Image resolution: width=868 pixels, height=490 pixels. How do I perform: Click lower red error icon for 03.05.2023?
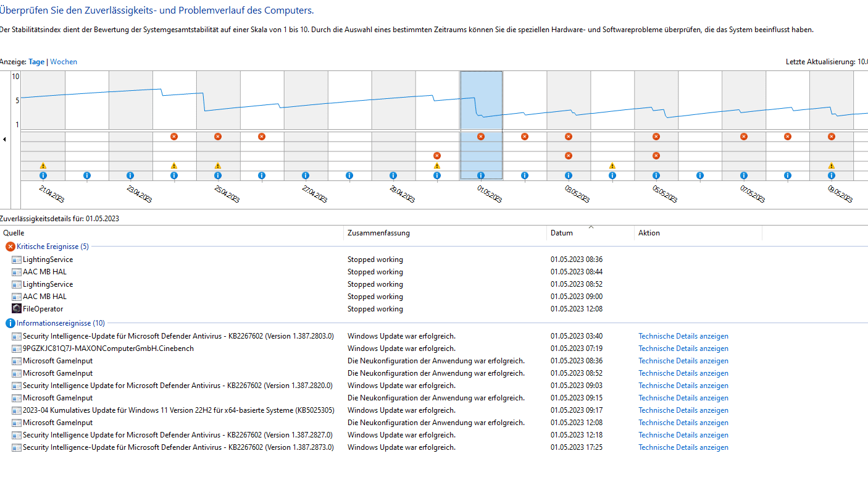[569, 156]
